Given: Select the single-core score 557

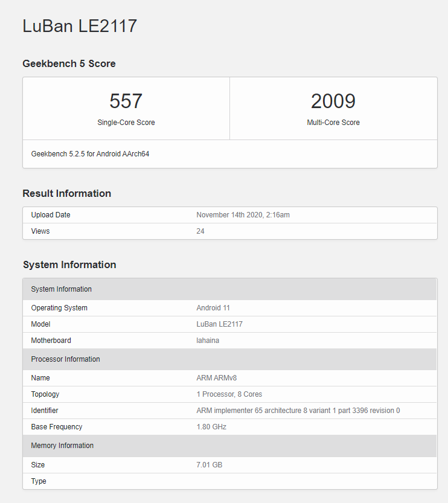Looking at the screenshot, I should (x=126, y=101).
